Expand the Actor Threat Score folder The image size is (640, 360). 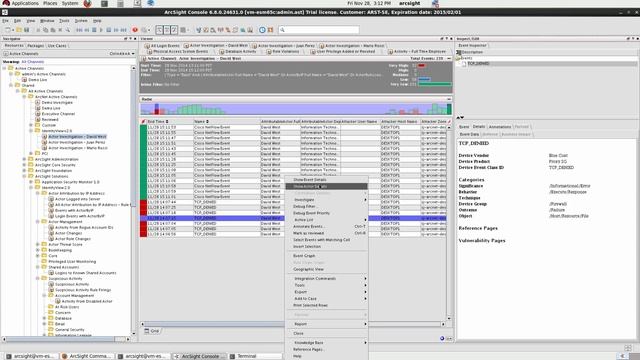(x=38, y=244)
